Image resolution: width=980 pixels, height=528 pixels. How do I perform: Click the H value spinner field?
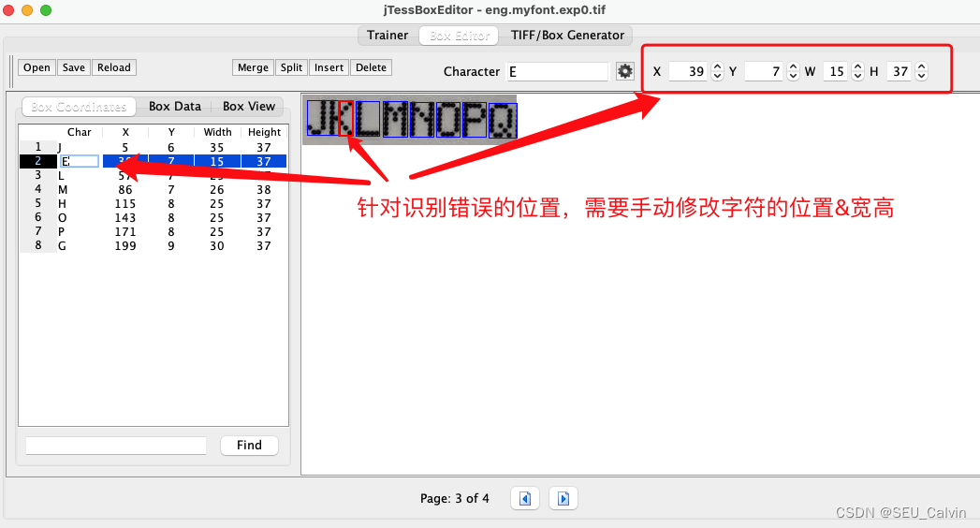tap(900, 72)
